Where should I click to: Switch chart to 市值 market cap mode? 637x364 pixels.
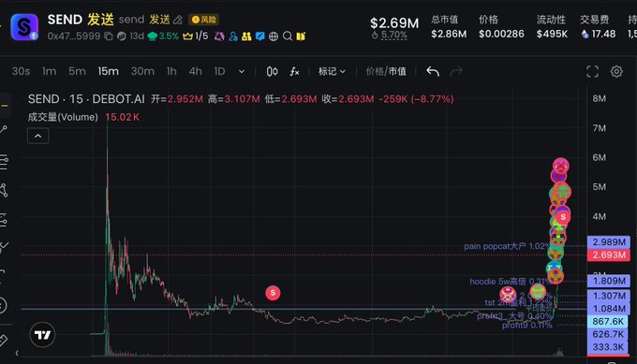pos(397,71)
